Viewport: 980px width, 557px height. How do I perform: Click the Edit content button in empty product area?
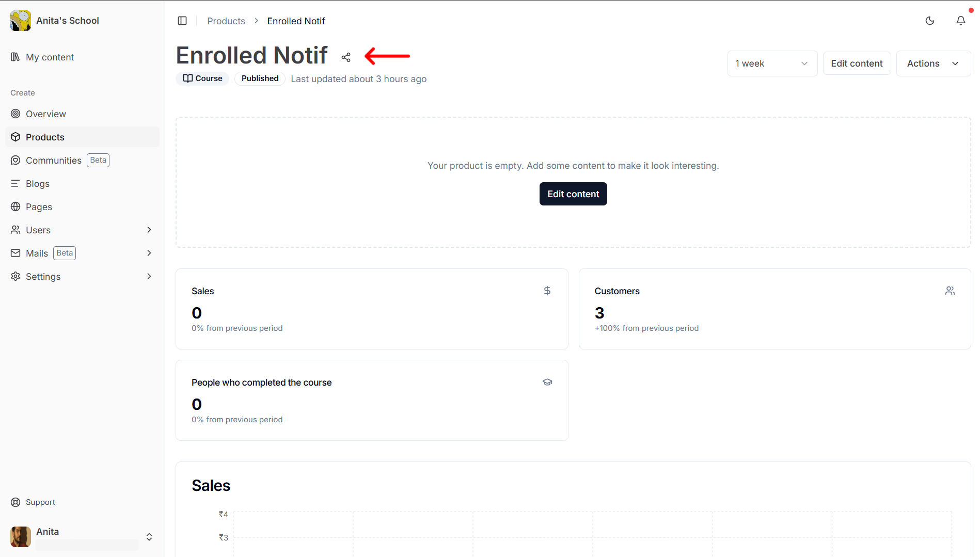coord(573,194)
